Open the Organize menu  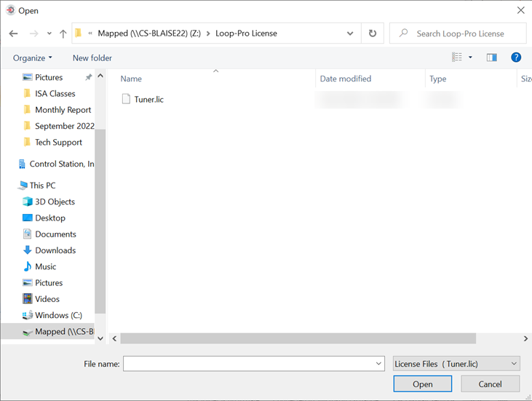[33, 58]
